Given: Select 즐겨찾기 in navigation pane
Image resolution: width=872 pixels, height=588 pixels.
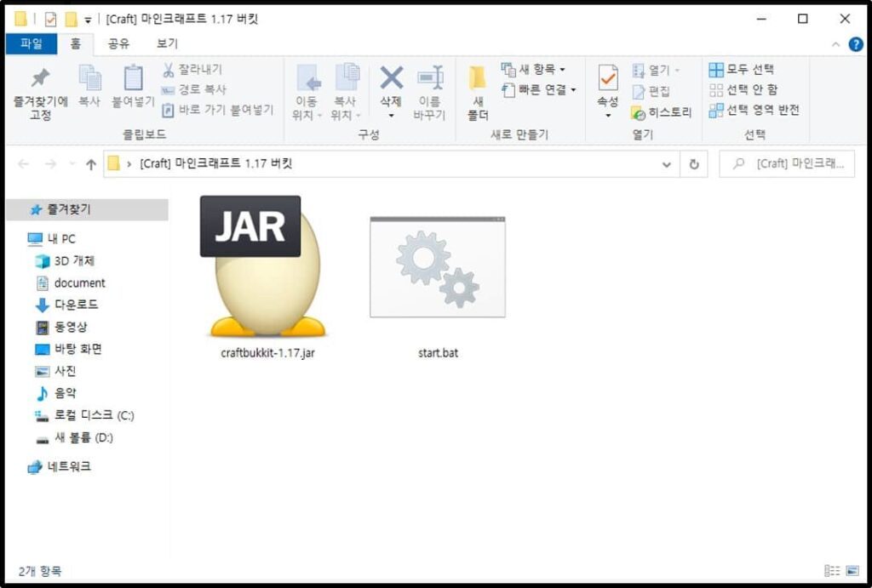Looking at the screenshot, I should point(88,209).
